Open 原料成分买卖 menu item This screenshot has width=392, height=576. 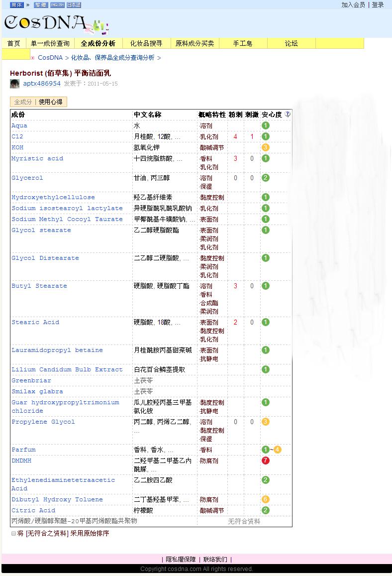point(195,43)
